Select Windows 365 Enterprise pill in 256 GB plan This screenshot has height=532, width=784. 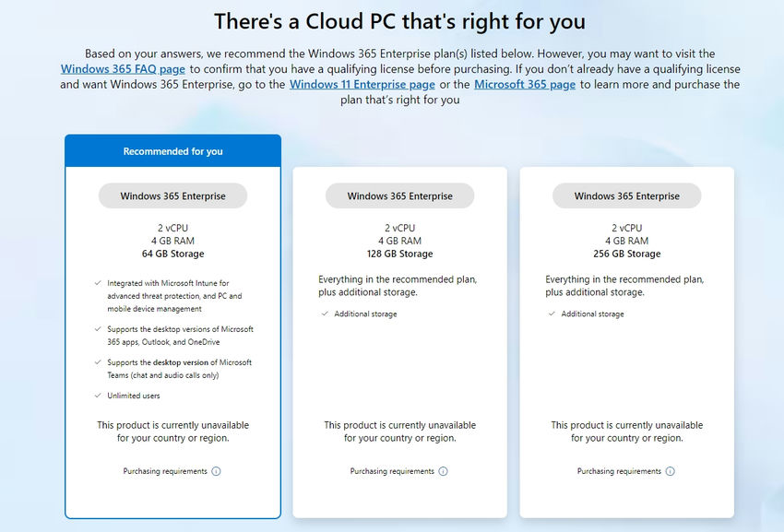(x=627, y=195)
